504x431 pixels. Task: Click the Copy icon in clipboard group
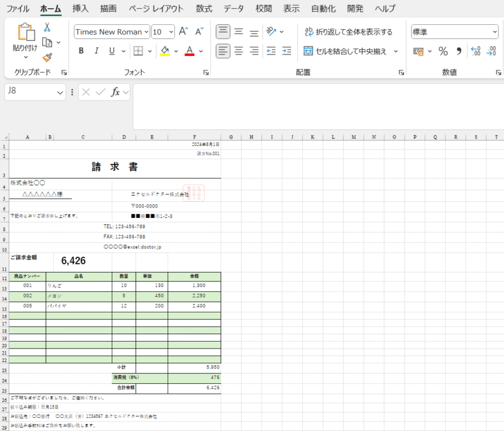coord(47,42)
